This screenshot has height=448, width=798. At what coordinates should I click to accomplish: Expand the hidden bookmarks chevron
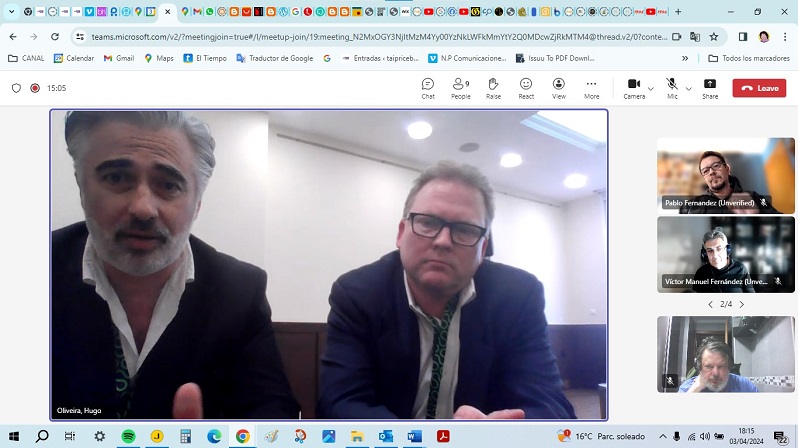(x=685, y=58)
